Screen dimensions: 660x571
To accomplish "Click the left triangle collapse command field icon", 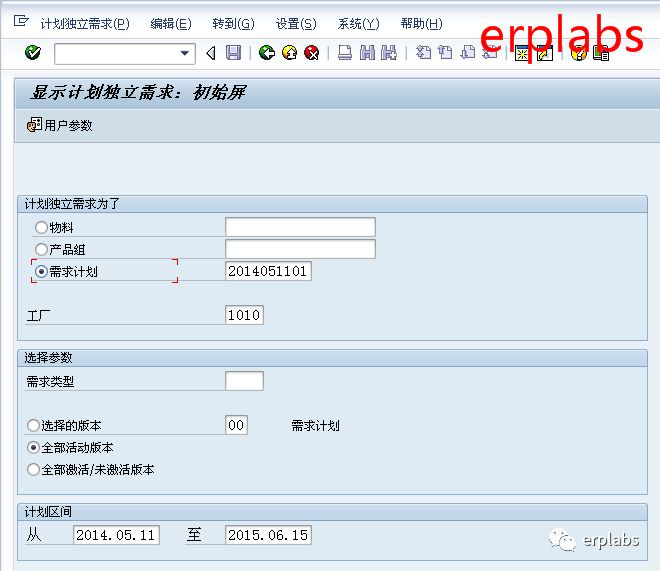I will 211,53.
